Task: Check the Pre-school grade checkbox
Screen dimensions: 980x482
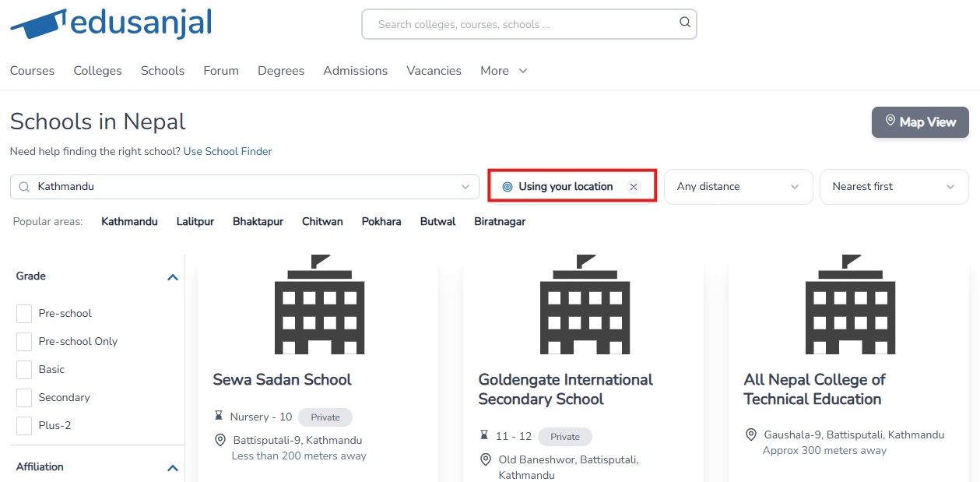Action: (x=24, y=313)
